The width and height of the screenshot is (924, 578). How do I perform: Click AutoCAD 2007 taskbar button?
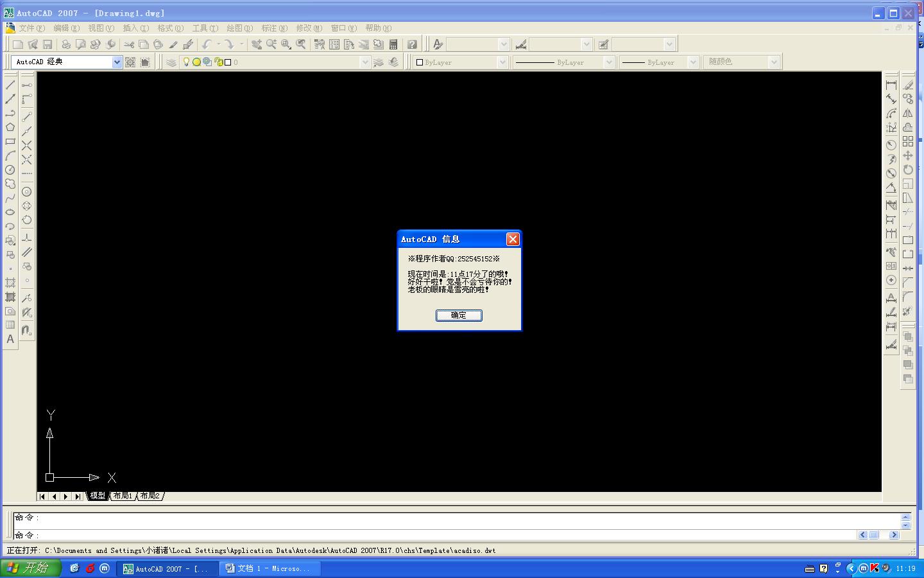coord(168,568)
